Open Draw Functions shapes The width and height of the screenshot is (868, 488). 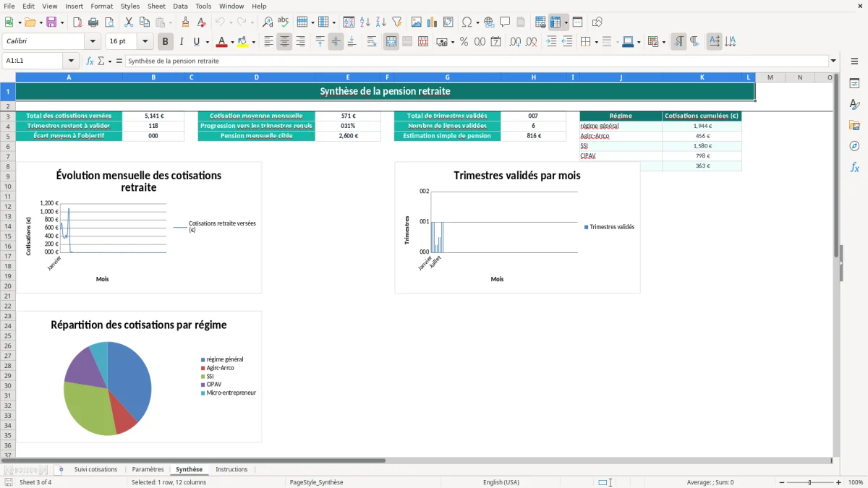pyautogui.click(x=597, y=22)
